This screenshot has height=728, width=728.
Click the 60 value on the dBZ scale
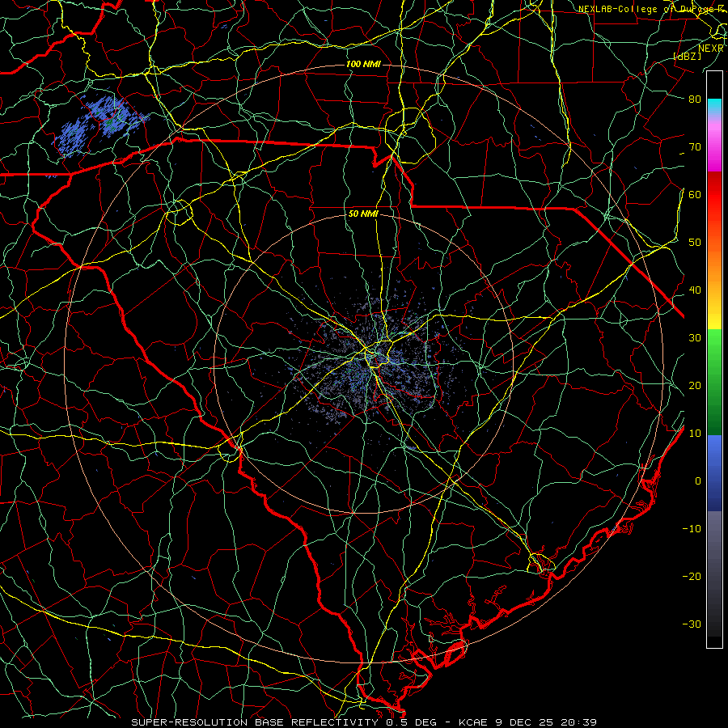(695, 194)
